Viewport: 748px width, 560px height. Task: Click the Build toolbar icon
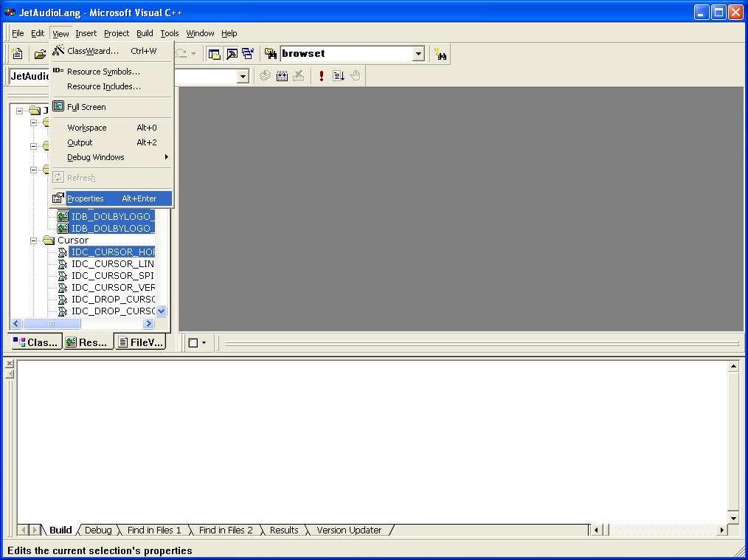click(x=282, y=76)
